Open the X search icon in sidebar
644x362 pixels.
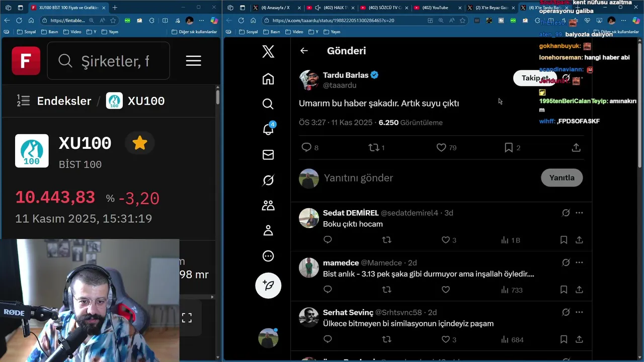268,104
